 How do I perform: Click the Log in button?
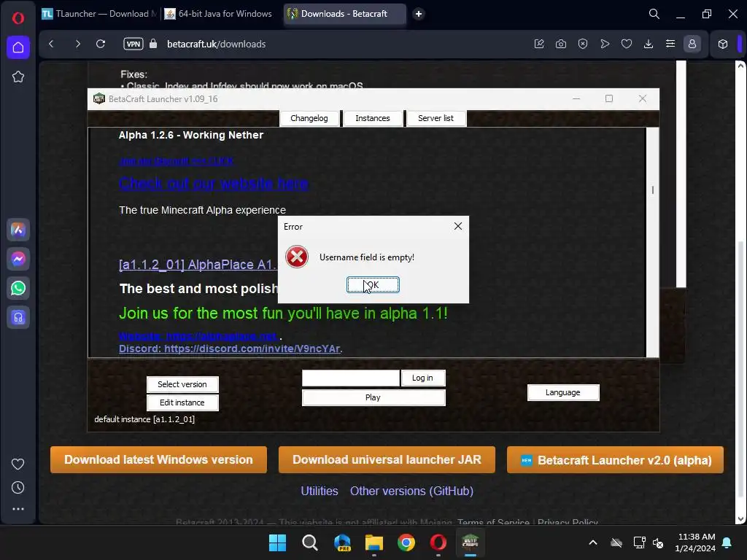click(x=422, y=378)
